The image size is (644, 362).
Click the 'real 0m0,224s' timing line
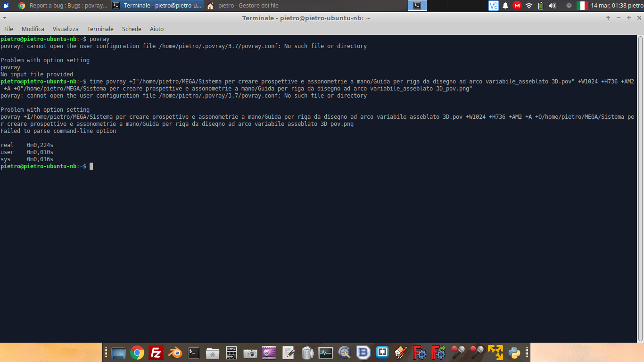point(27,145)
